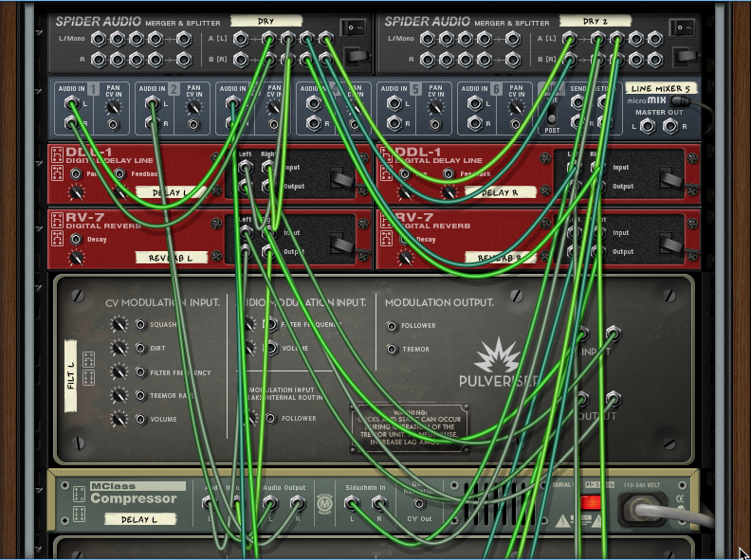Click the DELAY L label on DDL-1
751x560 pixels.
click(x=172, y=192)
